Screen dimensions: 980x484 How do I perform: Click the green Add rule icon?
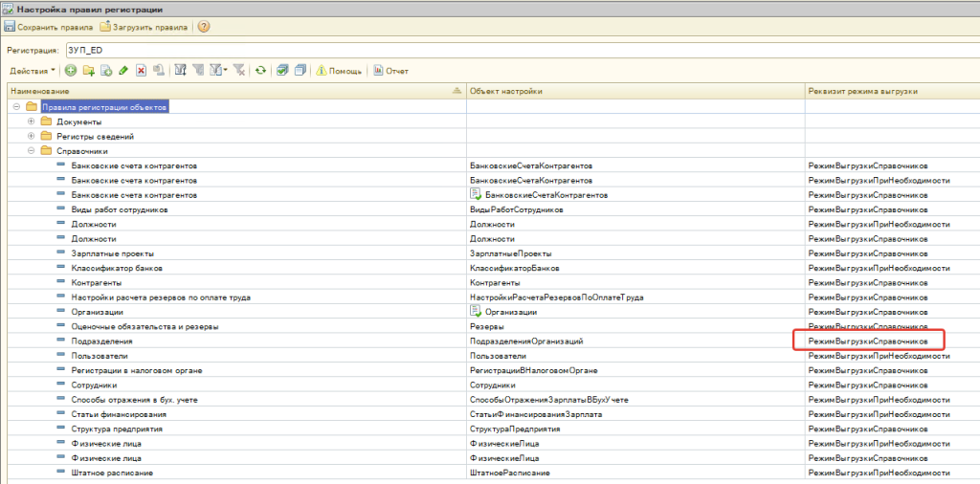point(71,71)
